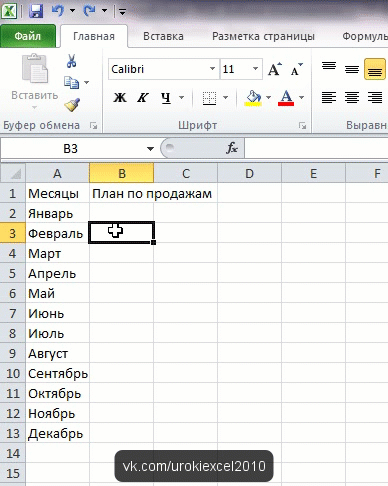Toggle bold Ж formatting
This screenshot has height=486, width=388.
click(120, 98)
